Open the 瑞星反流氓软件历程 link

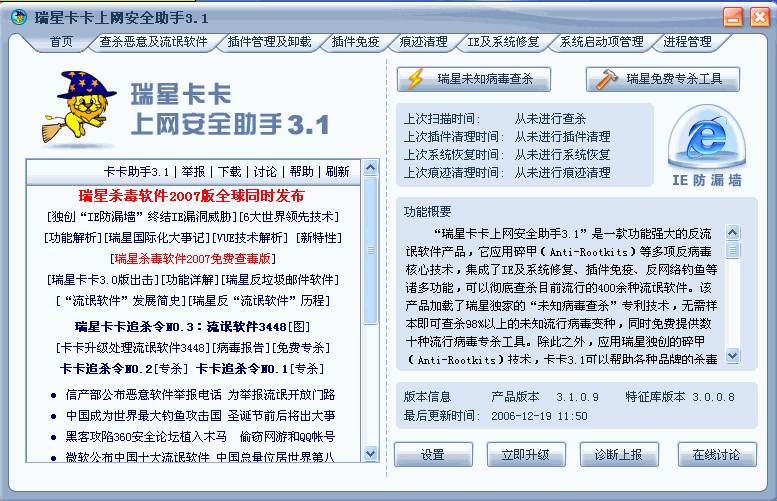[x=259, y=301]
